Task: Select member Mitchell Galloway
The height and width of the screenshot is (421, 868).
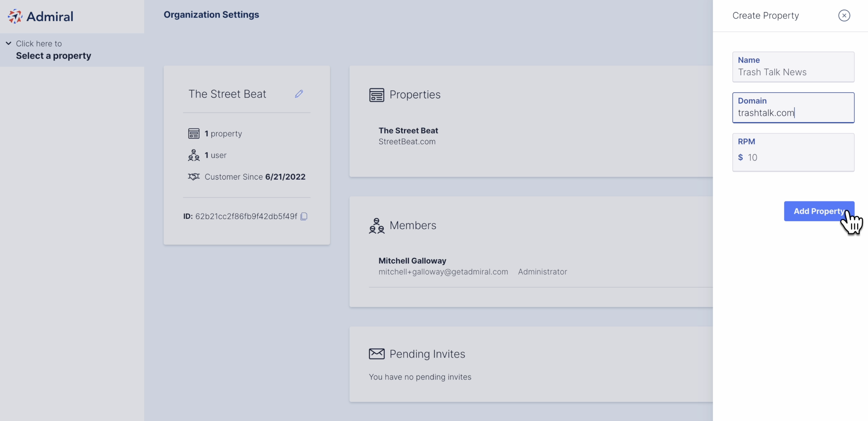Action: (412, 260)
